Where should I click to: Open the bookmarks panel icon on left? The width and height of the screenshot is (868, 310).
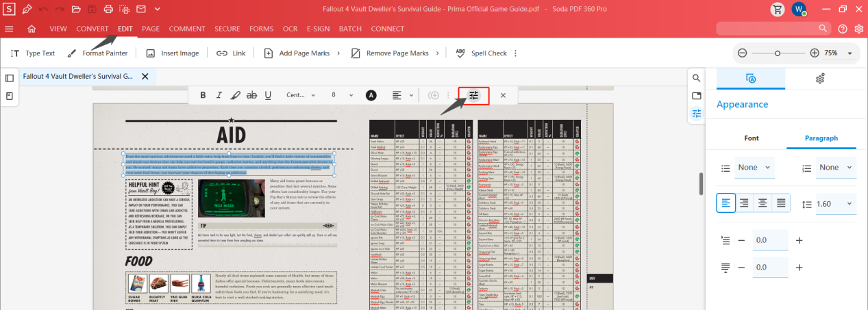point(10,96)
